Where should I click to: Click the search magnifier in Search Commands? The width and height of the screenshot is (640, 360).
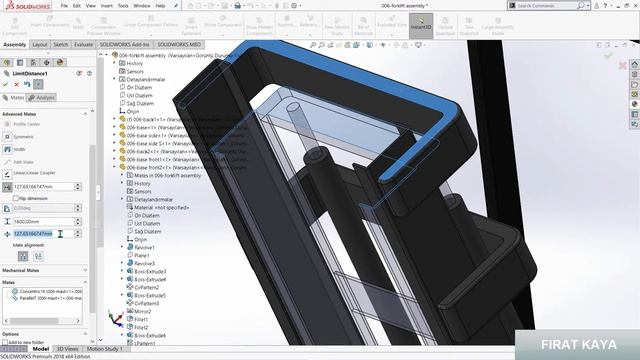tap(580, 6)
